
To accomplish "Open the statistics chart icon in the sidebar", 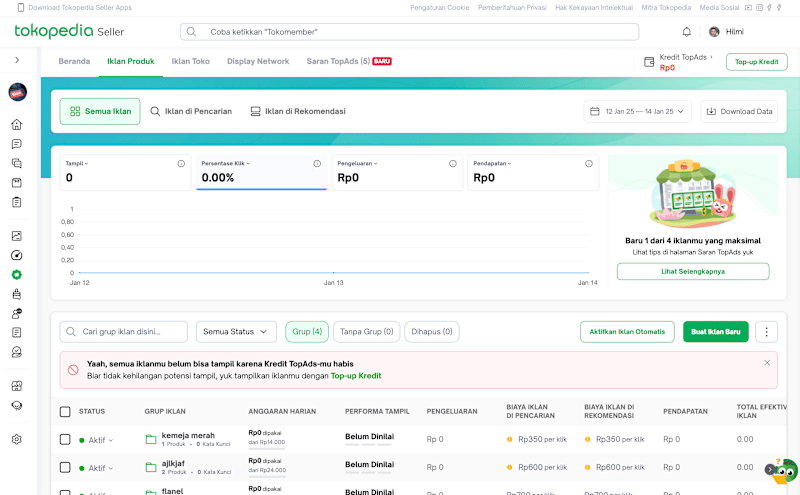I will [x=17, y=236].
